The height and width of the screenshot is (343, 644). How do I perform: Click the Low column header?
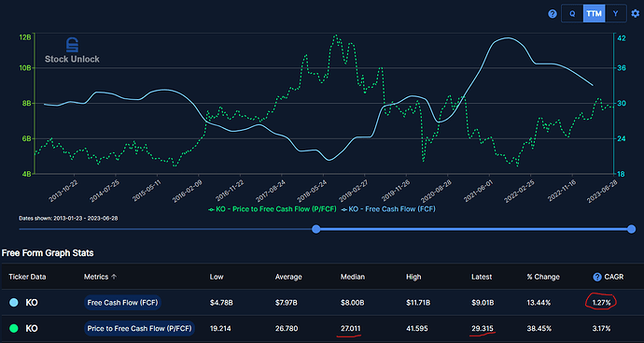pos(217,277)
